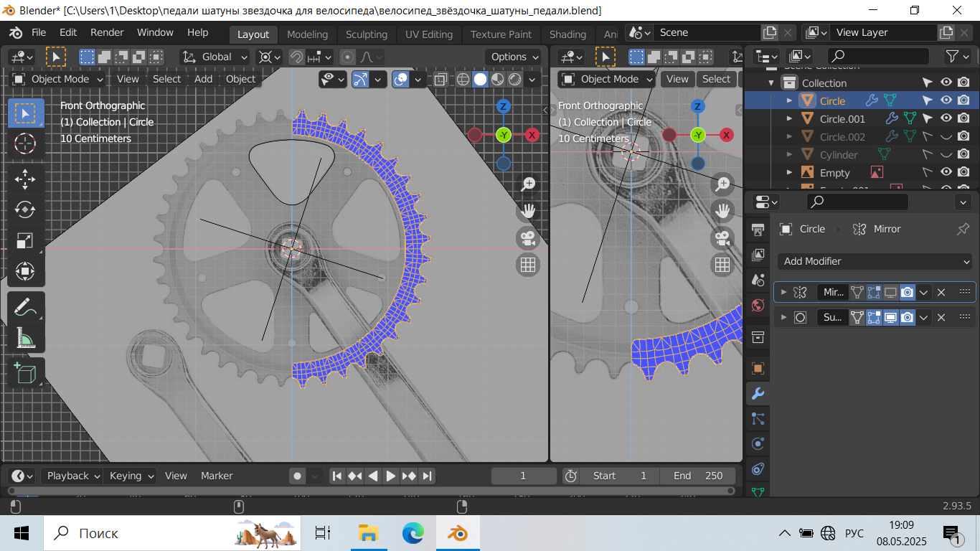Toggle Empty object visibility eye icon

[x=946, y=172]
